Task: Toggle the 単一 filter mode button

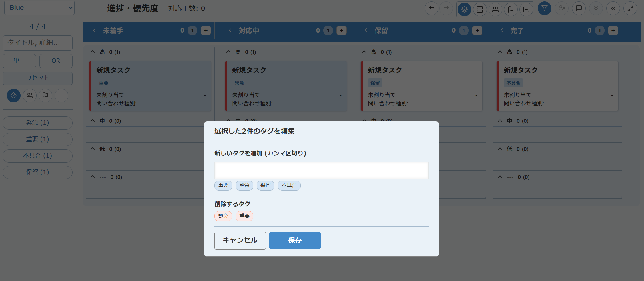Action: tap(19, 61)
